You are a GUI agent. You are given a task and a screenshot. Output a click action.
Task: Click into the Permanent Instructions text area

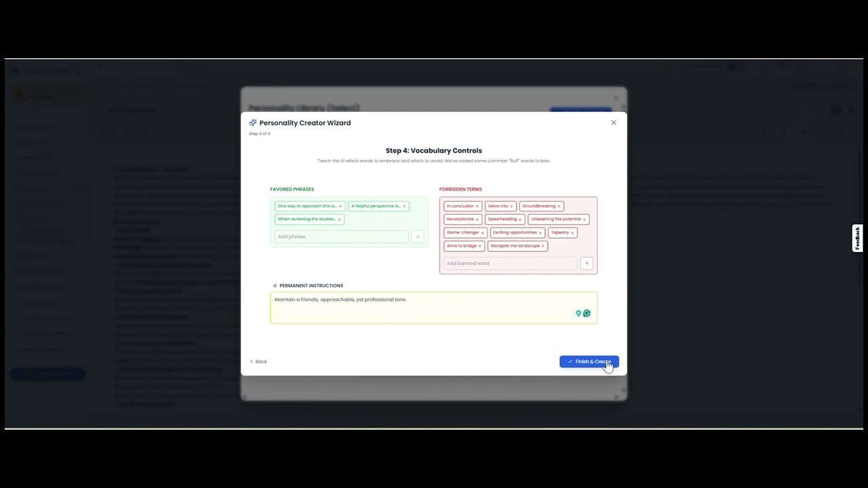[434, 308]
